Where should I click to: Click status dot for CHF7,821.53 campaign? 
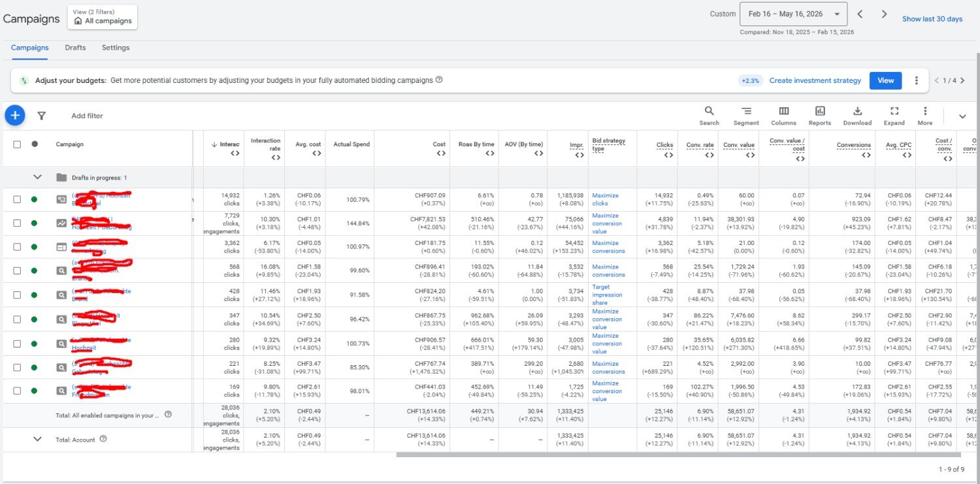pyautogui.click(x=35, y=223)
